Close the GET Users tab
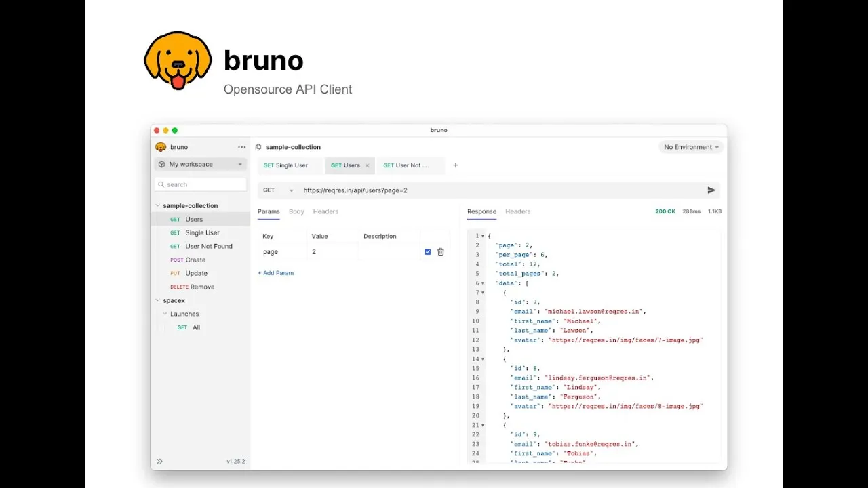 click(x=368, y=165)
